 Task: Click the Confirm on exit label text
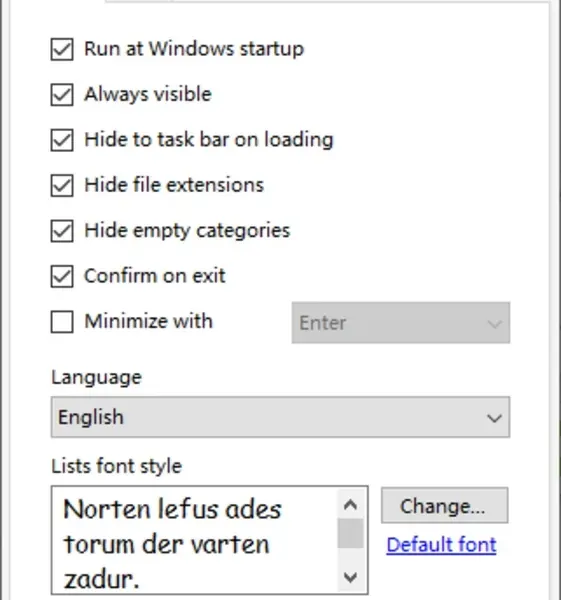coord(155,276)
